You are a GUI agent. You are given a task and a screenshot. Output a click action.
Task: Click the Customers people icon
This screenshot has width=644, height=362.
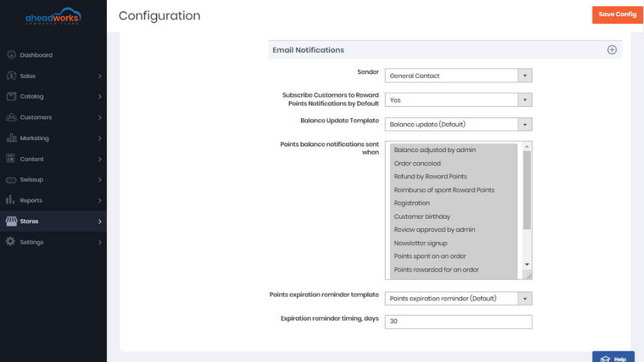tap(11, 117)
